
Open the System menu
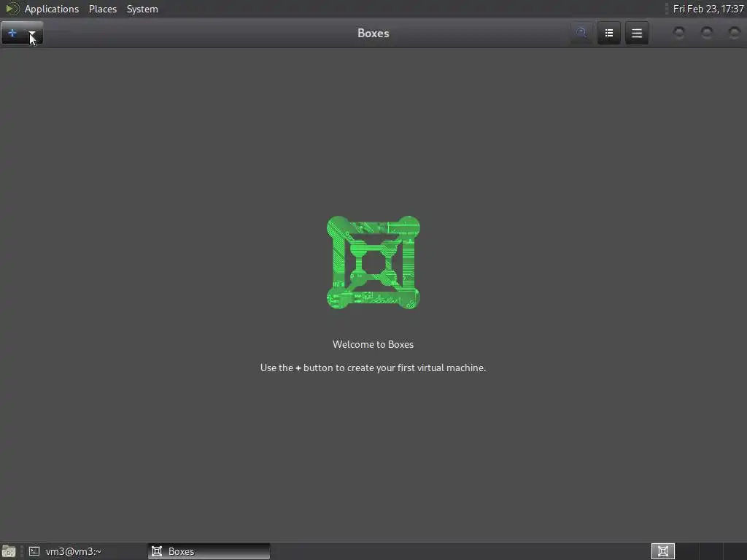coord(142,9)
